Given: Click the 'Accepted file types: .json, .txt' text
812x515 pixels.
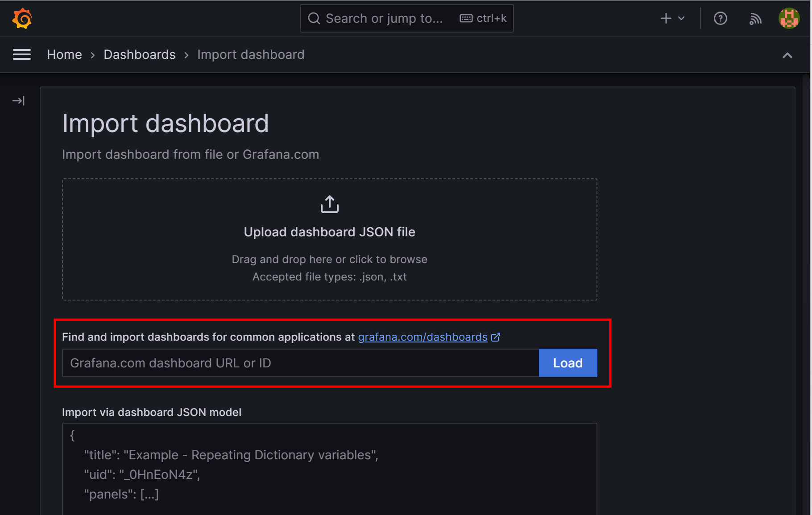Looking at the screenshot, I should pyautogui.click(x=330, y=277).
